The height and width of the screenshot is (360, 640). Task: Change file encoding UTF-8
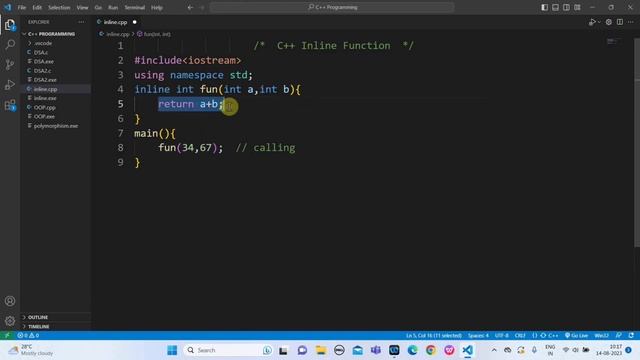pos(502,336)
